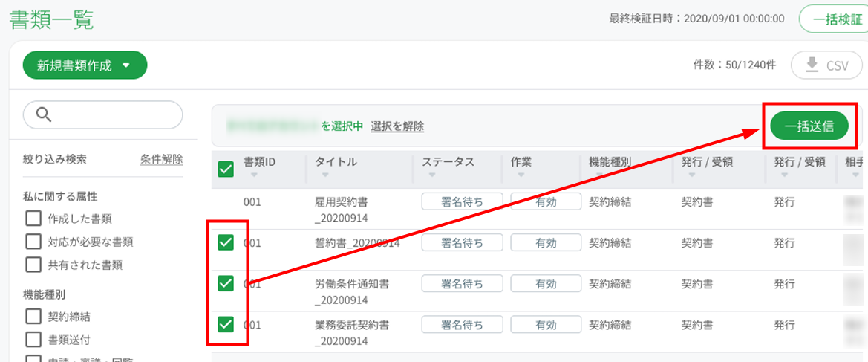The image size is (868, 362).
Task: Click the 書類一覧 page heading
Action: [52, 19]
